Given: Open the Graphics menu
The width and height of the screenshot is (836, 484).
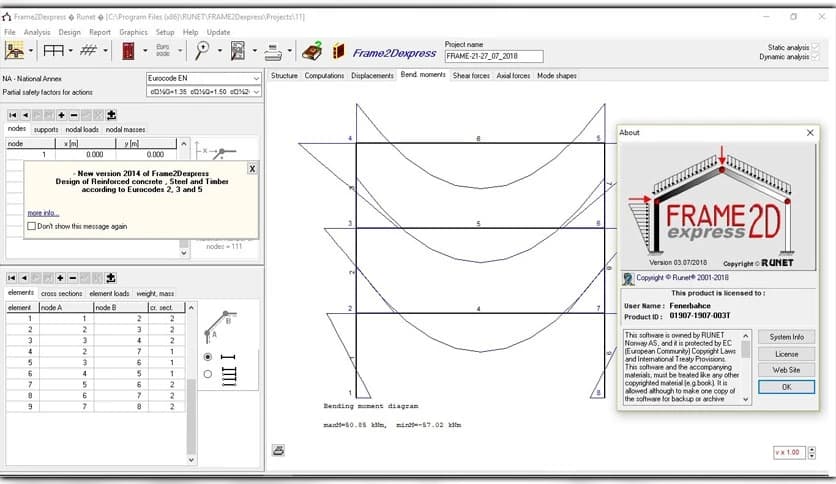Looking at the screenshot, I should point(133,32).
